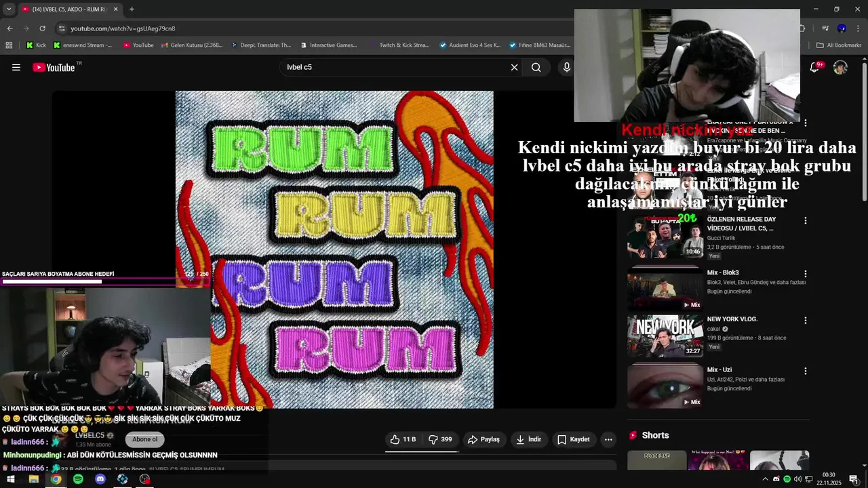Open File Explorer from the taskbar
Viewport: 868px width, 488px height.
tap(33, 479)
